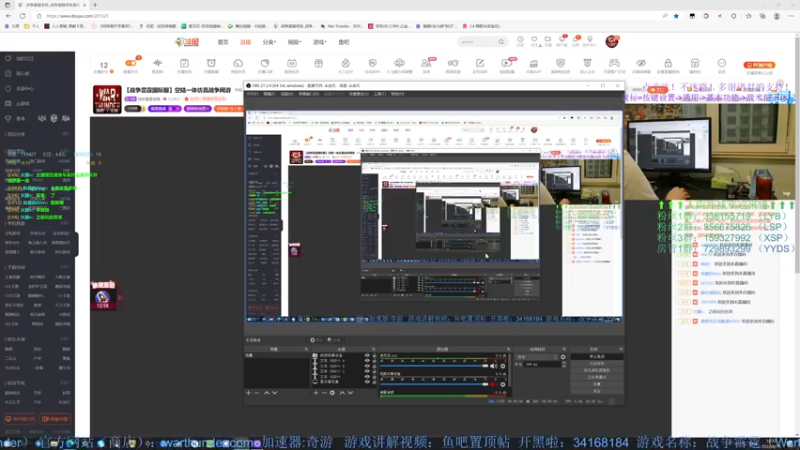Set the second mixer track volume slider

[x=434, y=384]
